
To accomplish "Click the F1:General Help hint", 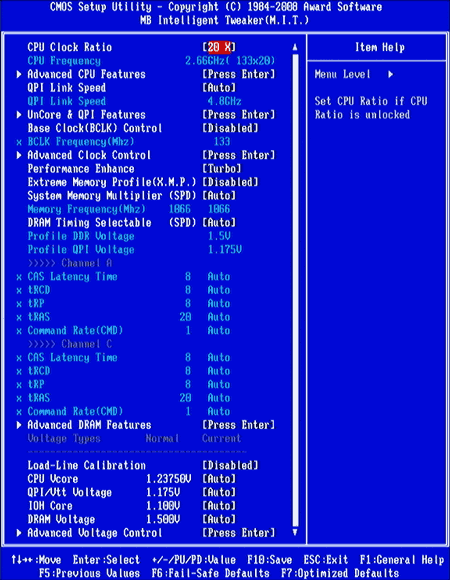I will [x=402, y=560].
